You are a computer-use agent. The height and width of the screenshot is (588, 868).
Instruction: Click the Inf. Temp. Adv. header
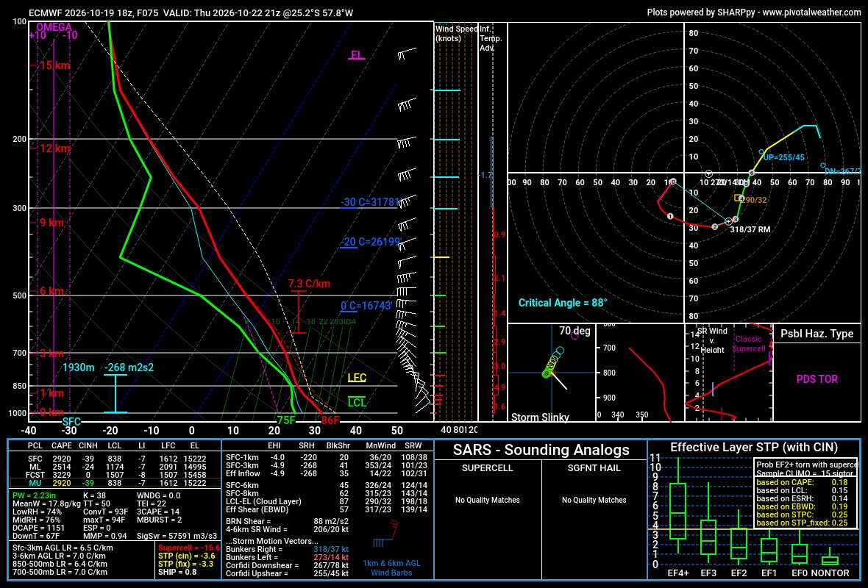491,38
